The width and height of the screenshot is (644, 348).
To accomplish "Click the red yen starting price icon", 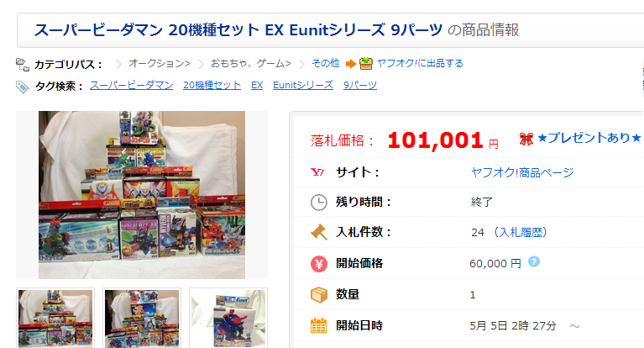I will (x=319, y=263).
